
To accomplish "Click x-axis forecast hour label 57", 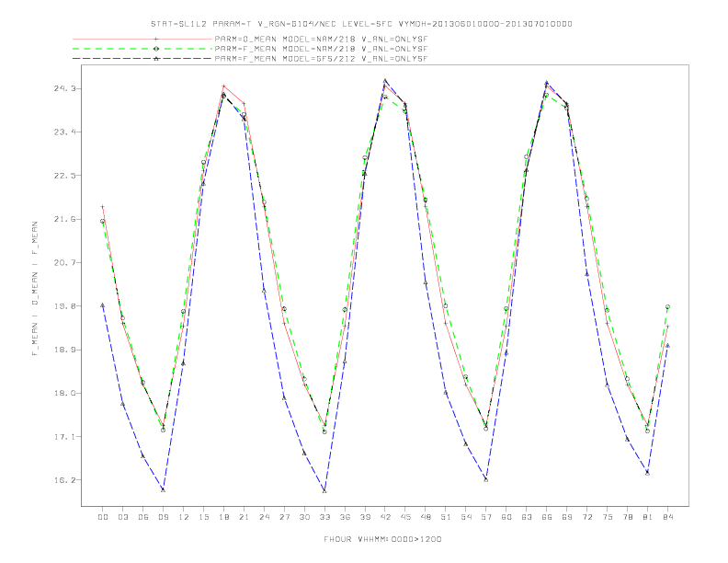I will (x=486, y=517).
